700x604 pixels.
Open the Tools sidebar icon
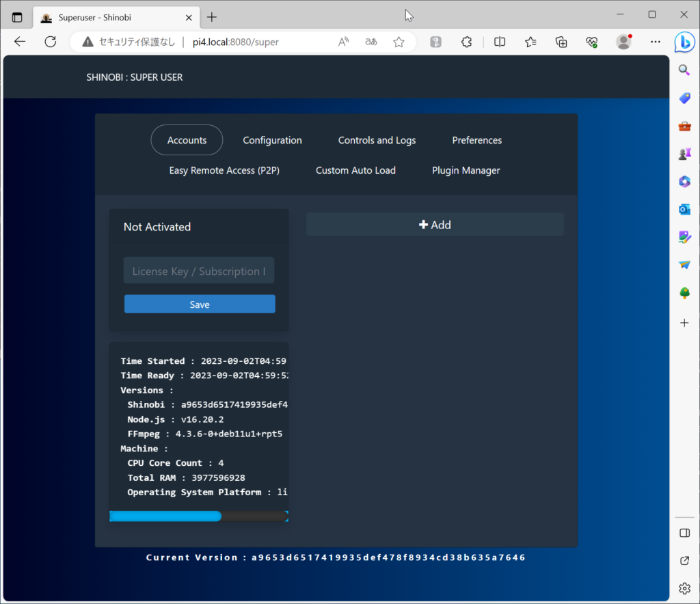tap(684, 125)
